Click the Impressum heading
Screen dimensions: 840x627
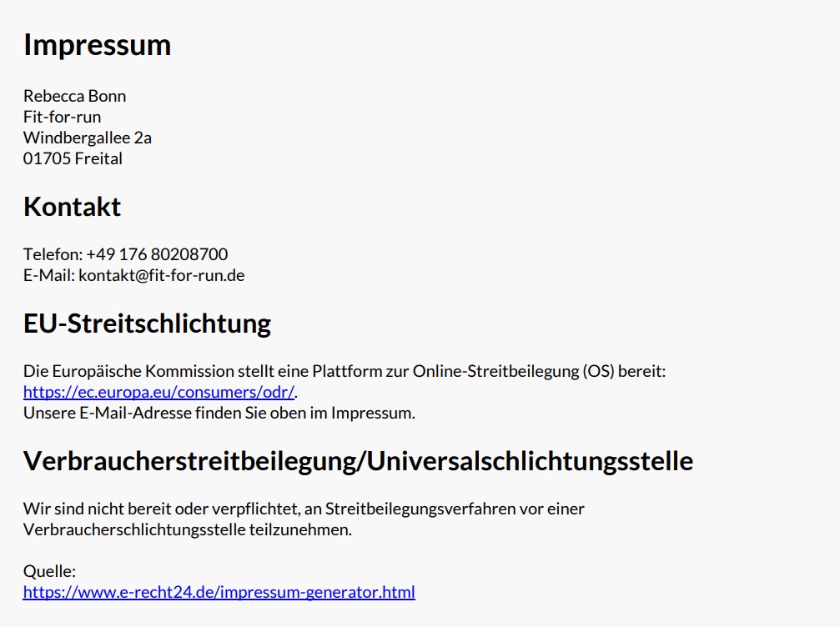pos(97,44)
